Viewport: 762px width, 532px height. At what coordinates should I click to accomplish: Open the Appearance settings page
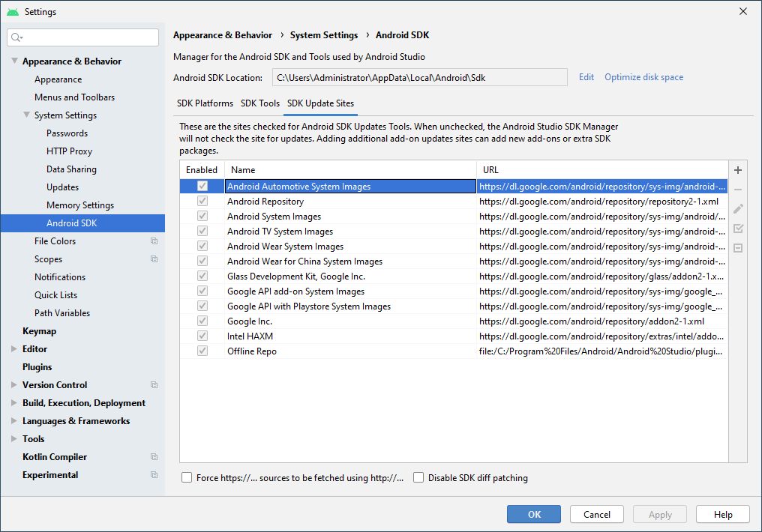click(58, 79)
